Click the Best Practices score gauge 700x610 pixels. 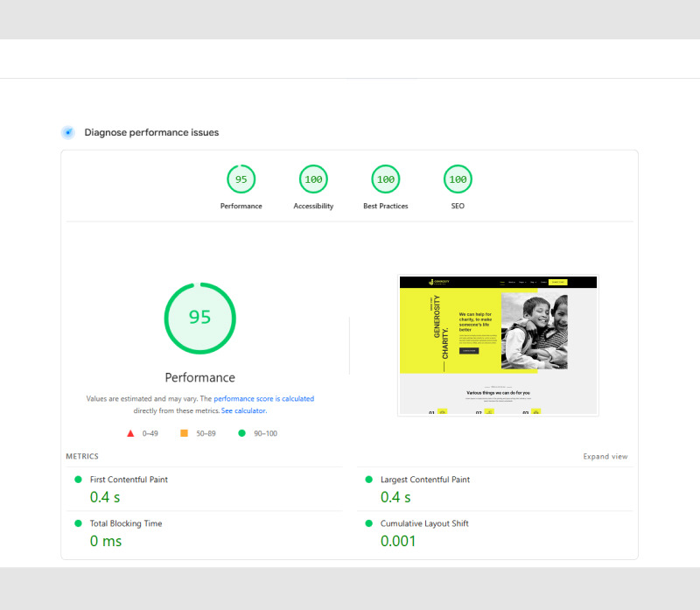tap(385, 179)
